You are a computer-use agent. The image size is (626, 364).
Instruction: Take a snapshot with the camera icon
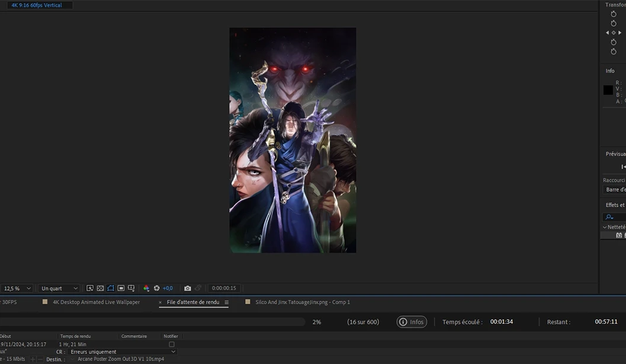click(187, 288)
